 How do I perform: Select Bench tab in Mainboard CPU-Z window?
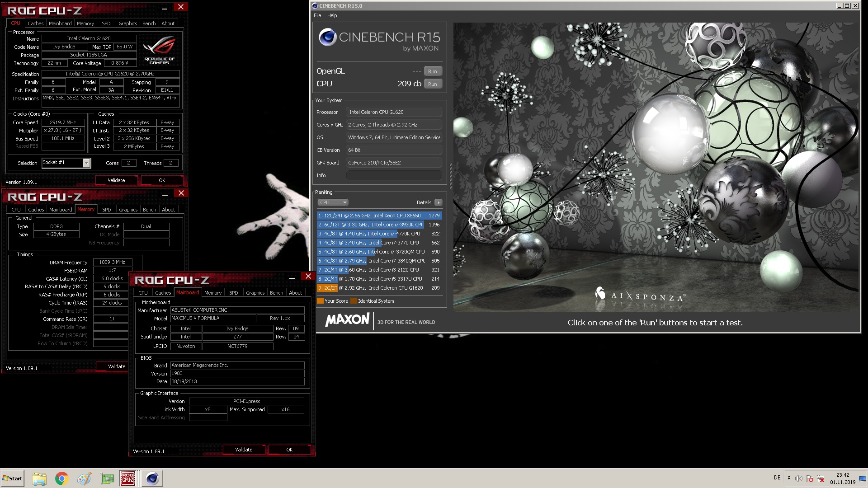point(276,293)
